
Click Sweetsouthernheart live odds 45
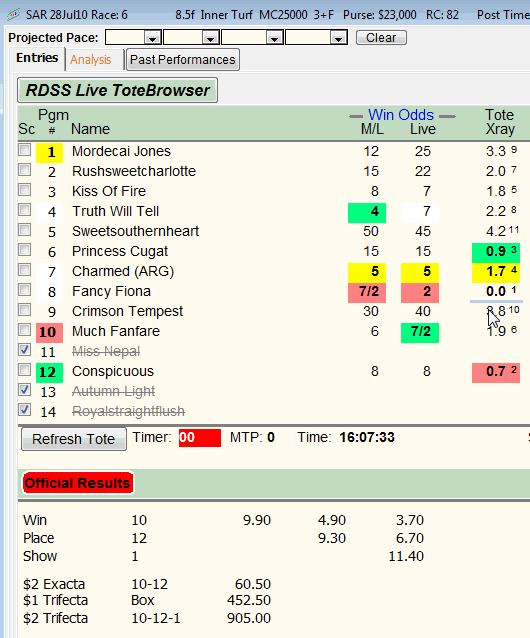[423, 232]
